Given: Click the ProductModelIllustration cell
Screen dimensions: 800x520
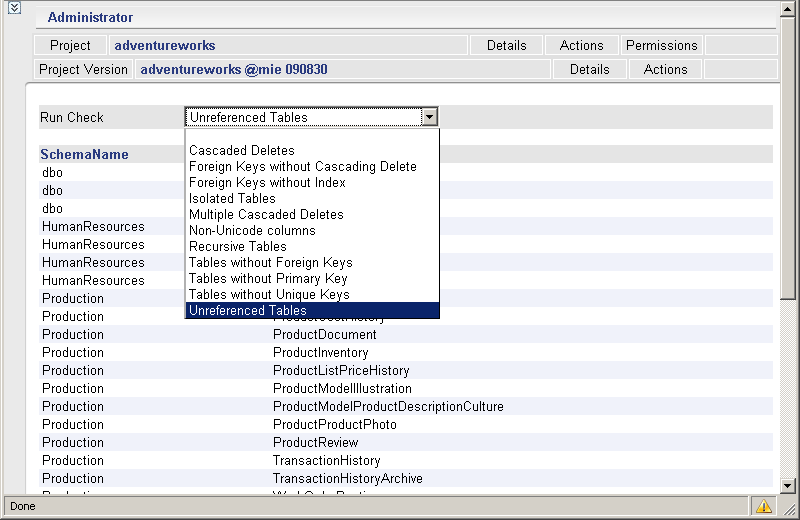Looking at the screenshot, I should click(x=342, y=388).
